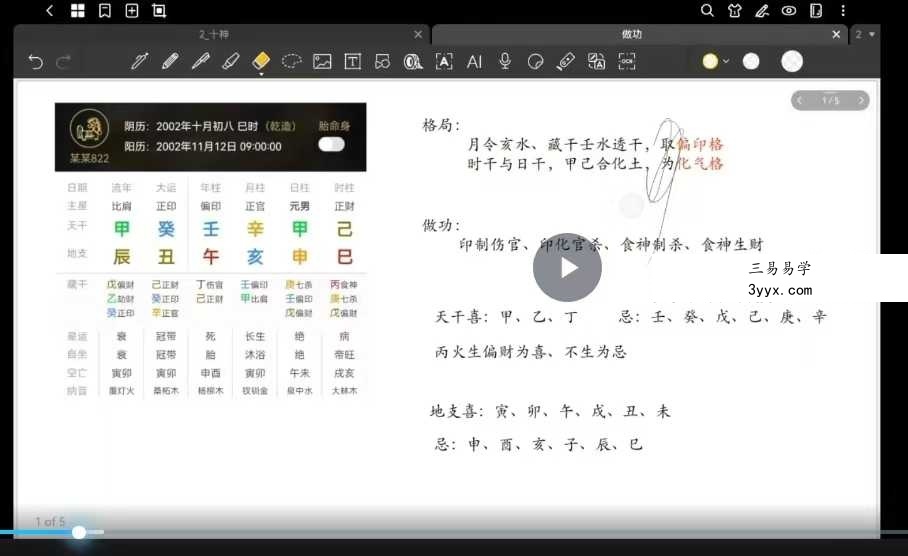908x556 pixels.
Task: Open the sticker tool
Action: pyautogui.click(x=536, y=61)
